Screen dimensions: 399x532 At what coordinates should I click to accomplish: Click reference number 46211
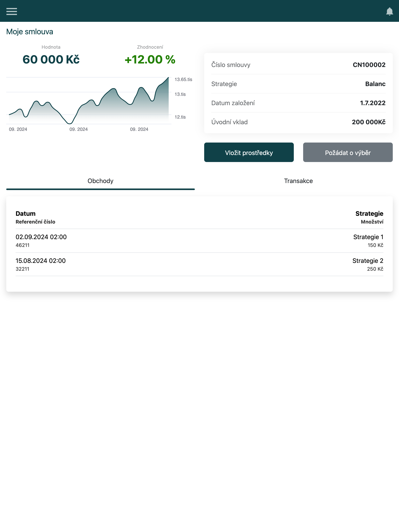point(22,245)
